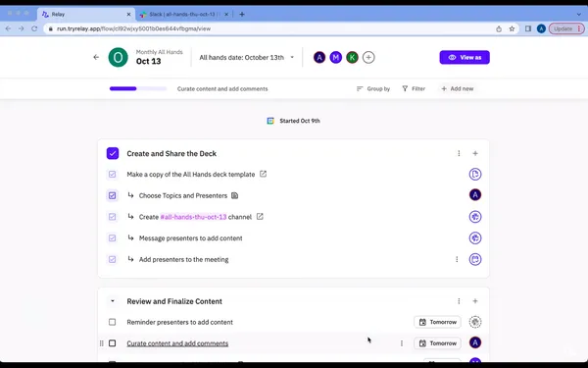The image size is (588, 368).
Task: Check the Reminder presenters to add content box
Action: point(112,322)
